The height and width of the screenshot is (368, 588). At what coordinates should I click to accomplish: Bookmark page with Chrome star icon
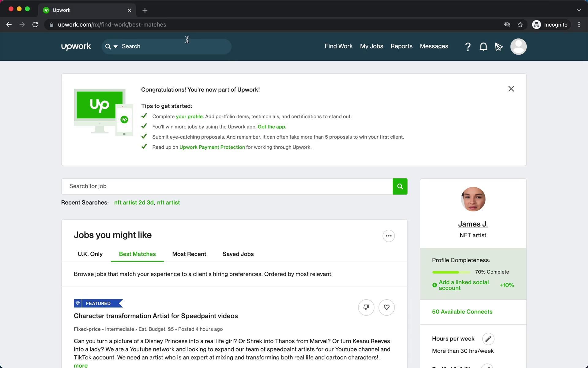pyautogui.click(x=520, y=25)
